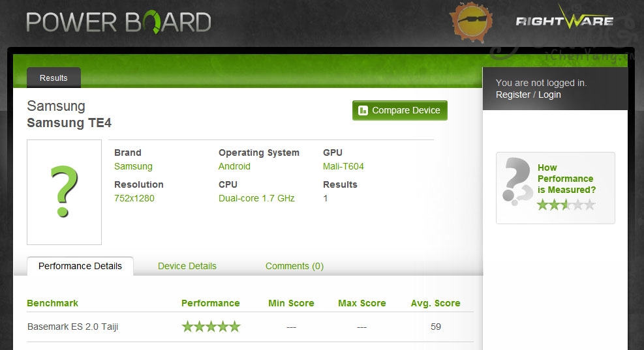
Task: Click the sunglasses sun mascot icon
Action: tap(472, 22)
